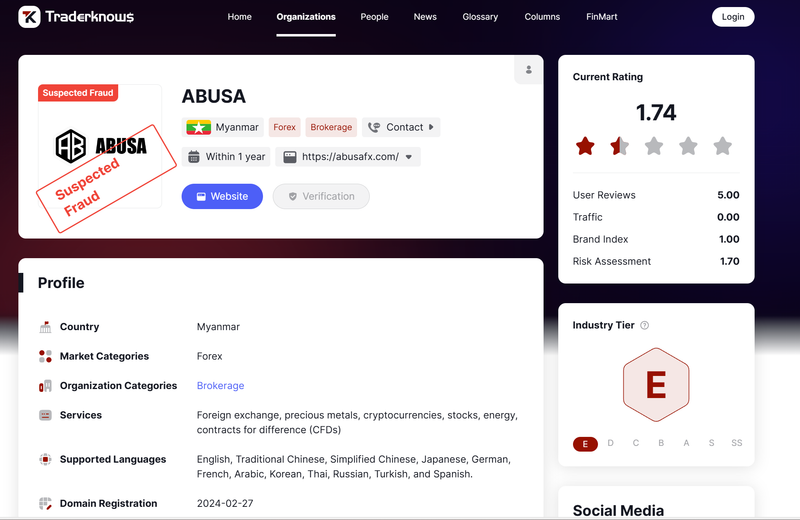Open the Home nav item
This screenshot has width=800, height=520.
239,17
